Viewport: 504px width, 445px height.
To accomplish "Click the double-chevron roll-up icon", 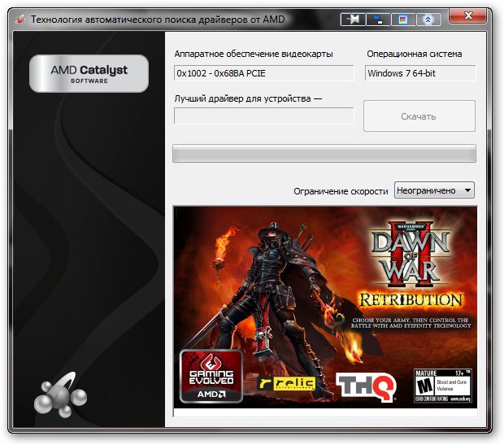I will [428, 20].
